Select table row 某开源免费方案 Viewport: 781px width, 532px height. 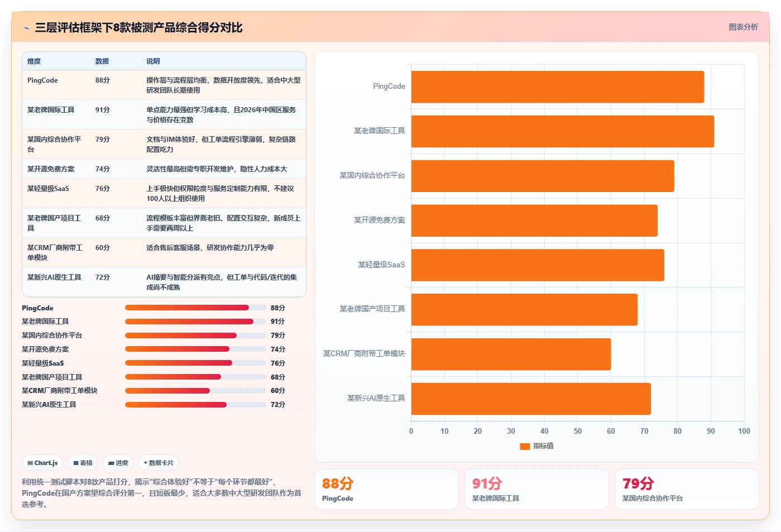click(x=164, y=169)
